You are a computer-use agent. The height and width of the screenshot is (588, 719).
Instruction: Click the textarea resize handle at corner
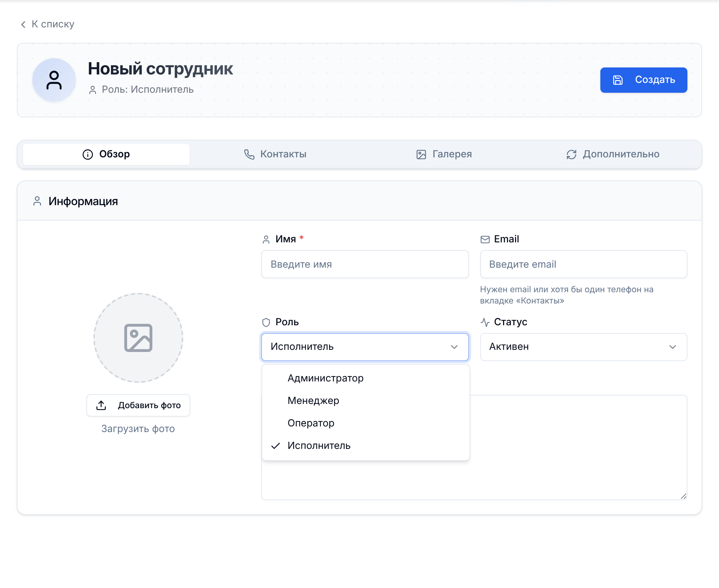[683, 496]
